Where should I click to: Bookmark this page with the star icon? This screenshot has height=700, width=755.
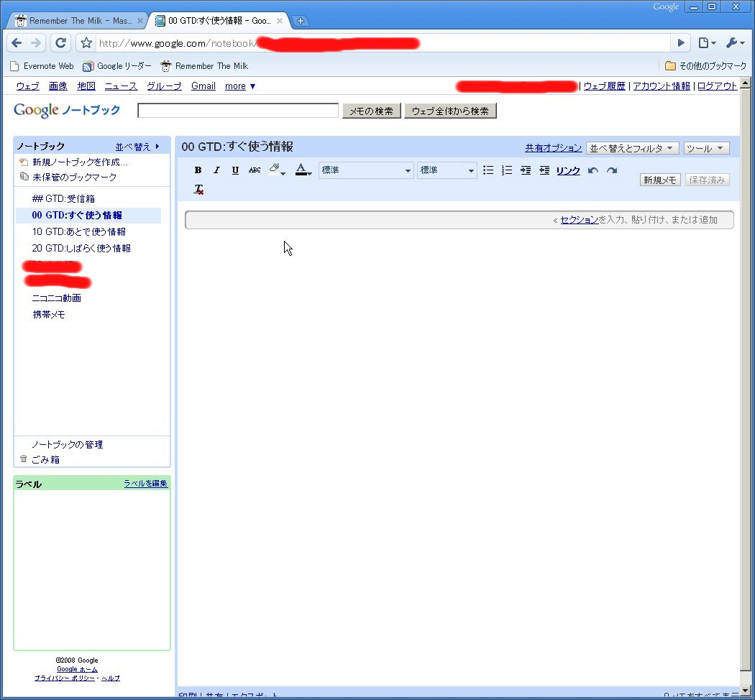coord(86,43)
